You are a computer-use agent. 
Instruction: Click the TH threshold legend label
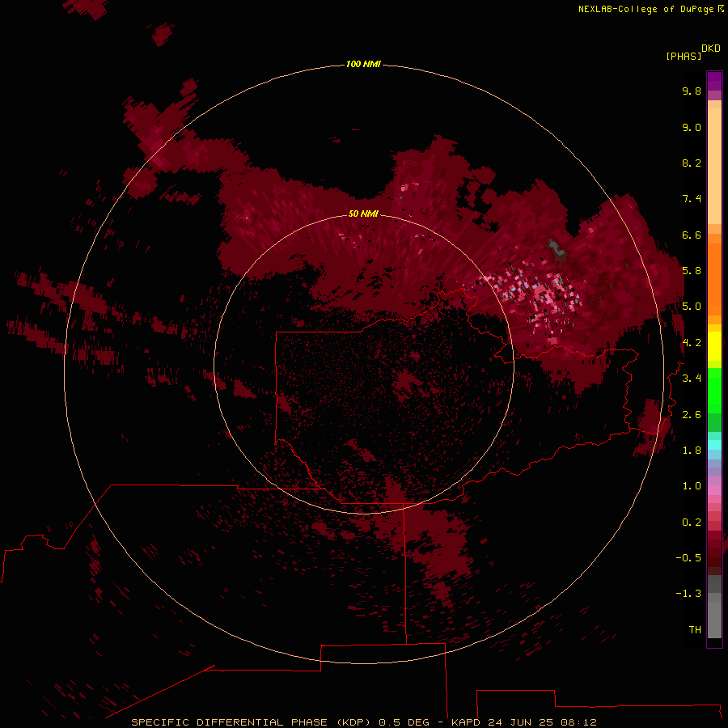(695, 630)
